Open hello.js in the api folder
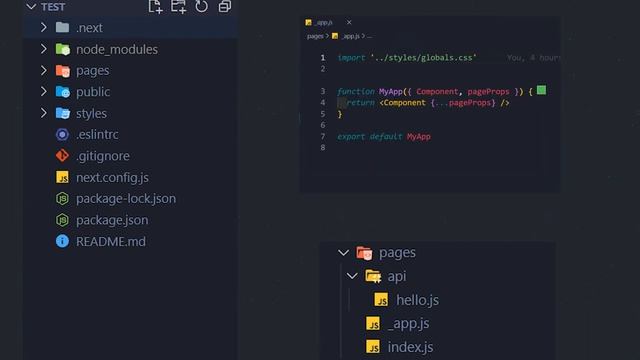Screen dimensions: 640x360 click(418, 300)
